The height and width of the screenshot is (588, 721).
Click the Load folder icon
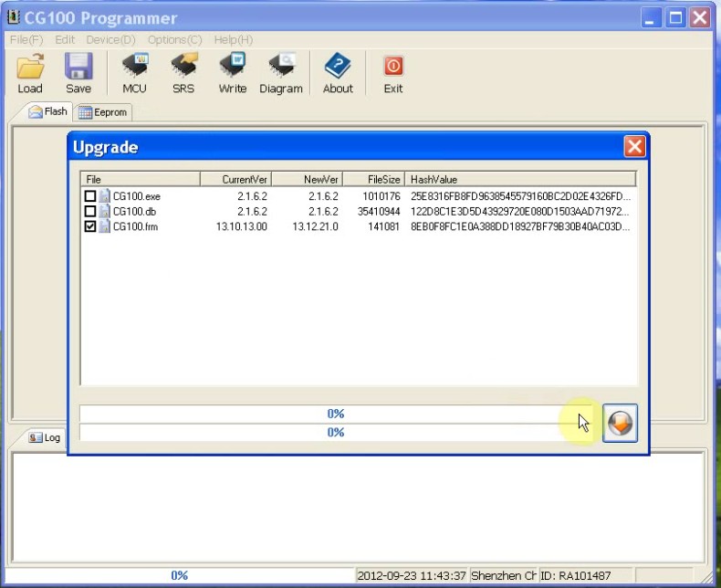30,67
